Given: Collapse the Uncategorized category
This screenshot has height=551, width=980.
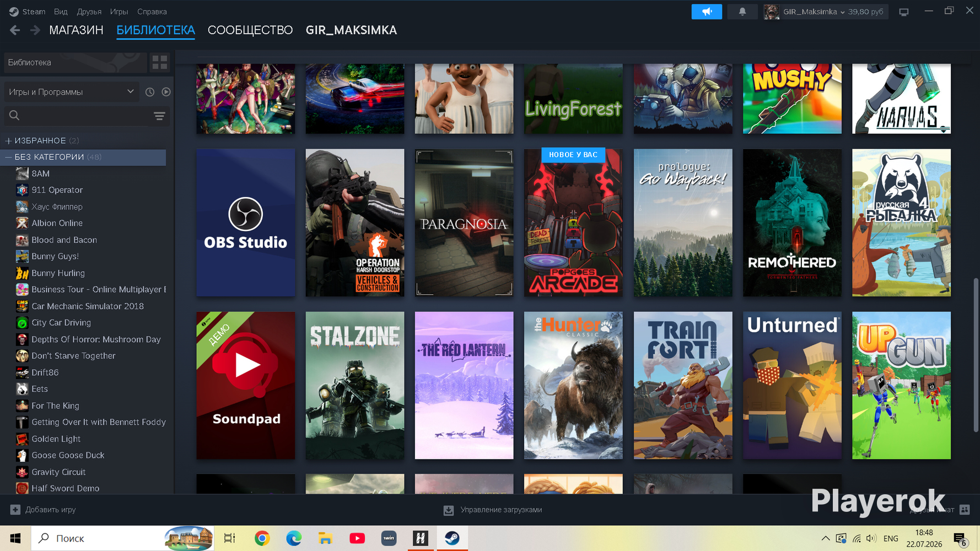Looking at the screenshot, I should (x=8, y=158).
